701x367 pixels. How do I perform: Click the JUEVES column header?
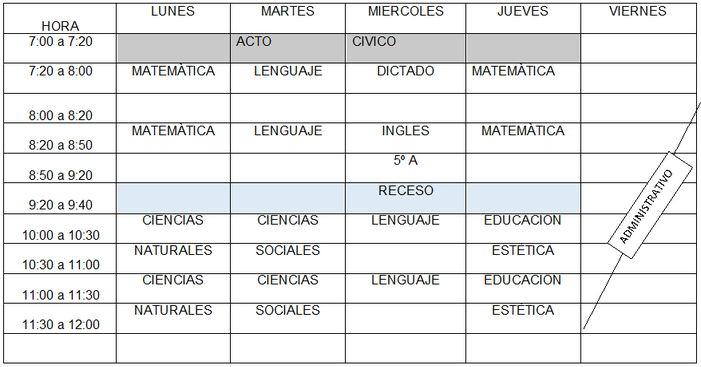coord(523,18)
